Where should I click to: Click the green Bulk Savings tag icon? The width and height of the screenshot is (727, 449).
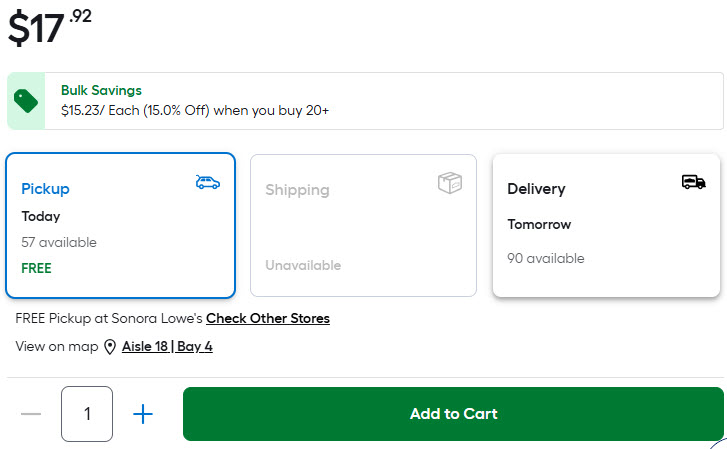coord(26,101)
